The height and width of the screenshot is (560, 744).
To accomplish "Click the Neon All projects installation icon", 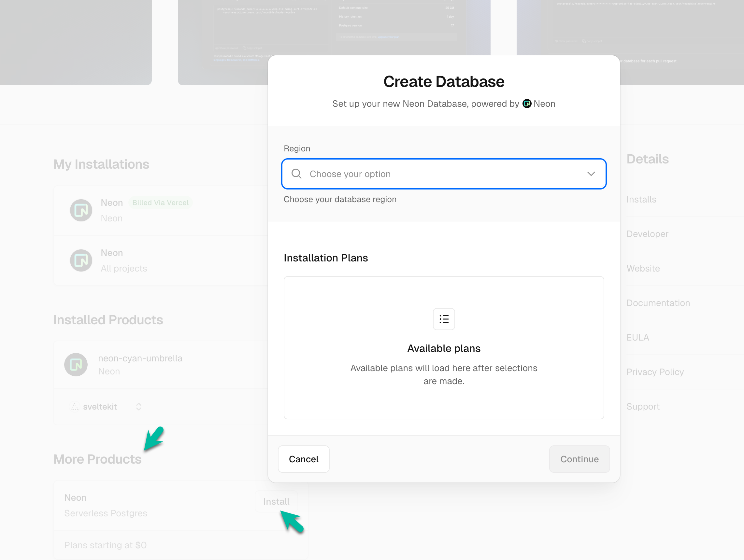I will (81, 260).
